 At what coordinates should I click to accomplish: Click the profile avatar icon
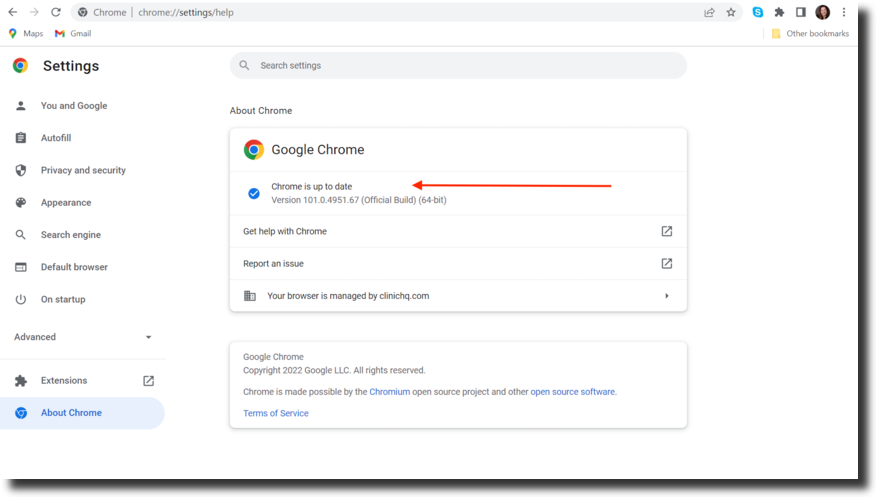coord(822,13)
